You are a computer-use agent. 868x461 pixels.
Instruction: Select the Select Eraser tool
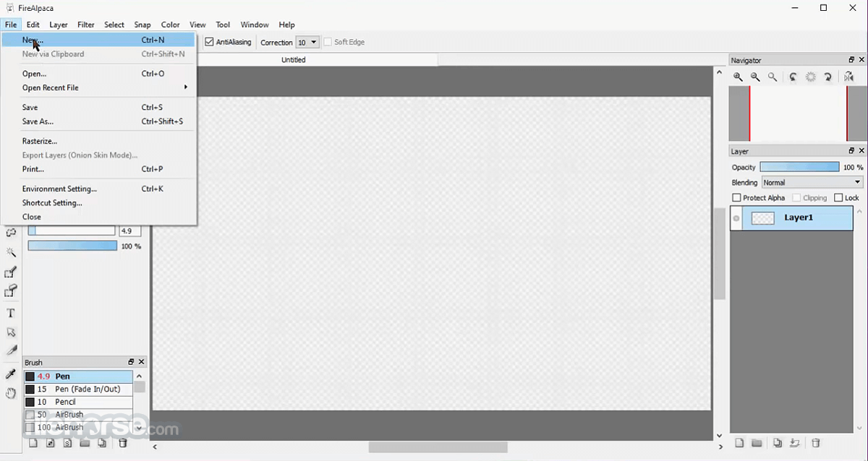coord(11,291)
